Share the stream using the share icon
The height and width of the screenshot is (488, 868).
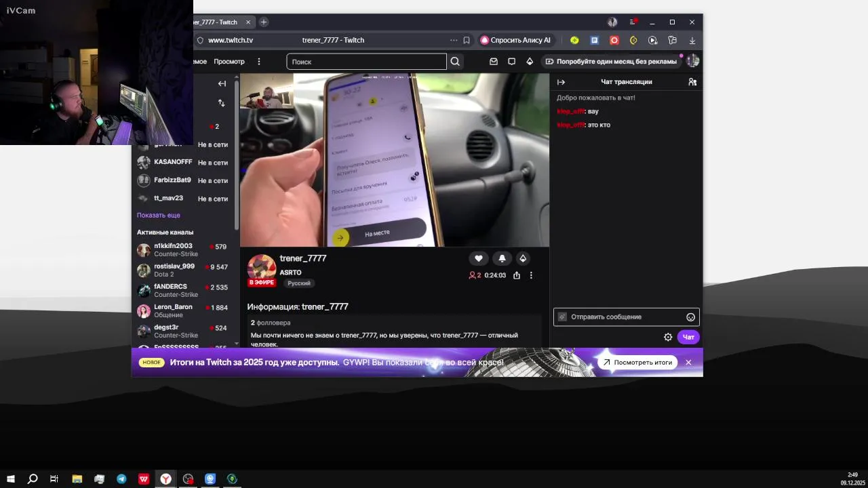point(517,275)
